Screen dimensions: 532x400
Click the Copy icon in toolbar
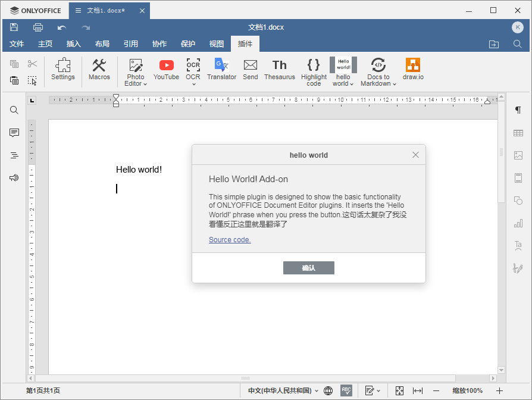pos(14,64)
